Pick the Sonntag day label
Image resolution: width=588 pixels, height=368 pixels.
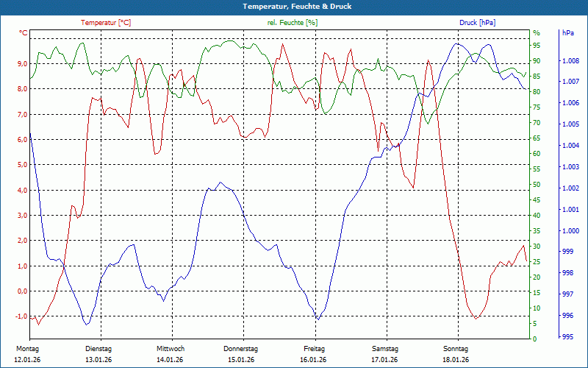pyautogui.click(x=456, y=349)
